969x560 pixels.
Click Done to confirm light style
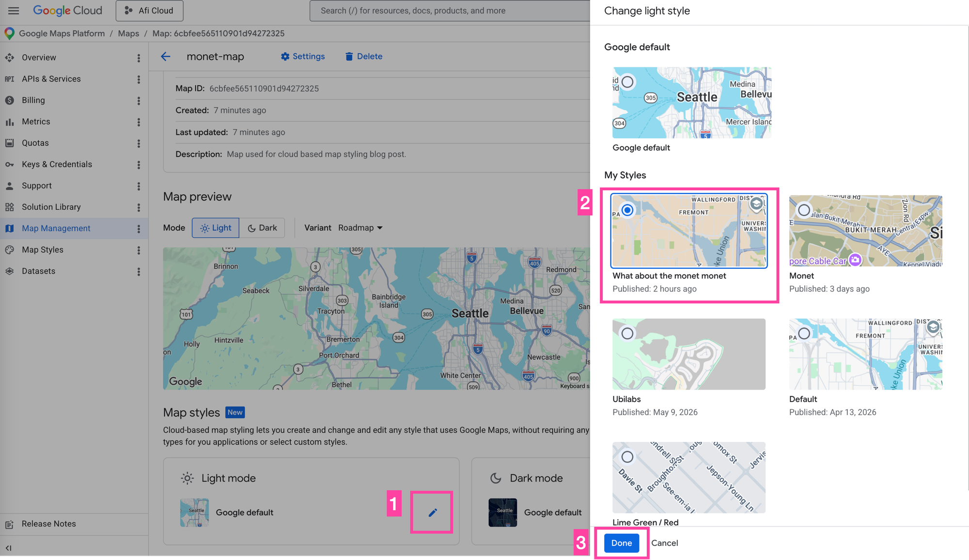point(622,543)
